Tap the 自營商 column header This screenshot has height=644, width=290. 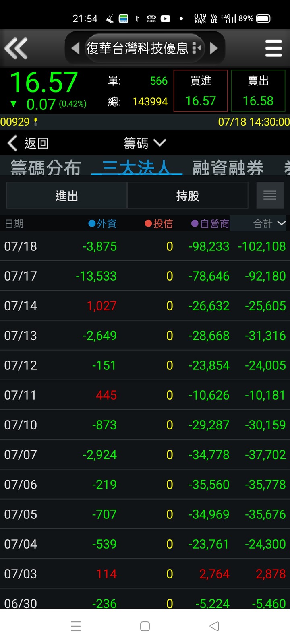(x=210, y=223)
